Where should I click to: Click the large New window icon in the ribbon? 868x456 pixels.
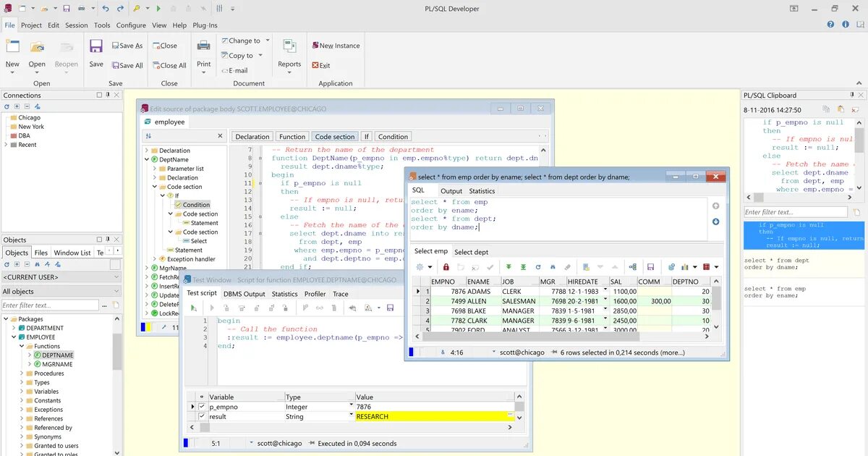click(12, 46)
